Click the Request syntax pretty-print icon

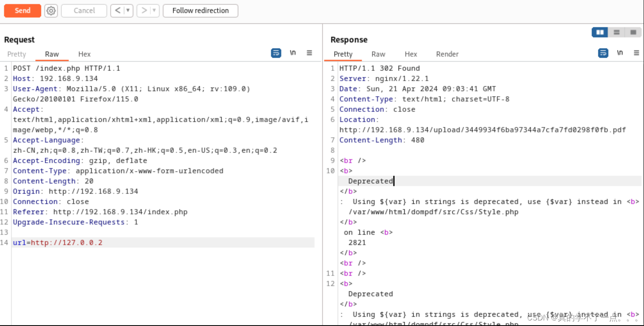pyautogui.click(x=276, y=53)
